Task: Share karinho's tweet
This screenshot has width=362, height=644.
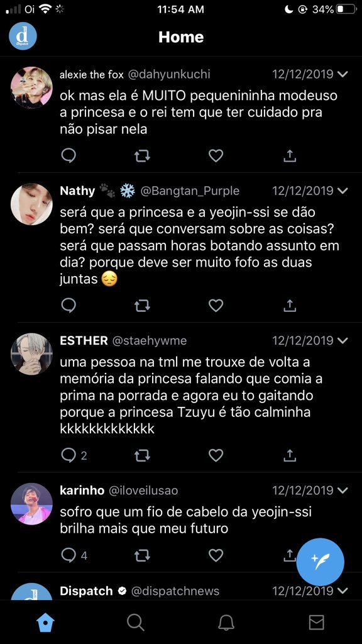Action: coord(290,555)
